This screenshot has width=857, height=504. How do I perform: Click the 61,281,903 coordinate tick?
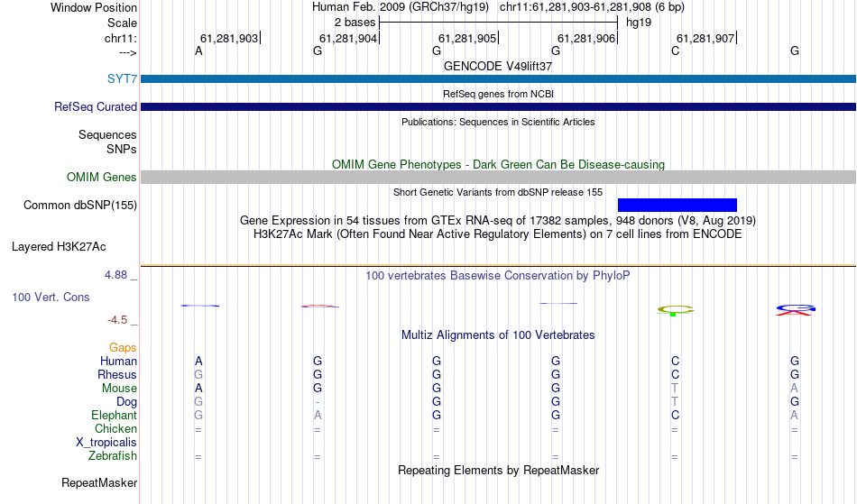coord(230,38)
